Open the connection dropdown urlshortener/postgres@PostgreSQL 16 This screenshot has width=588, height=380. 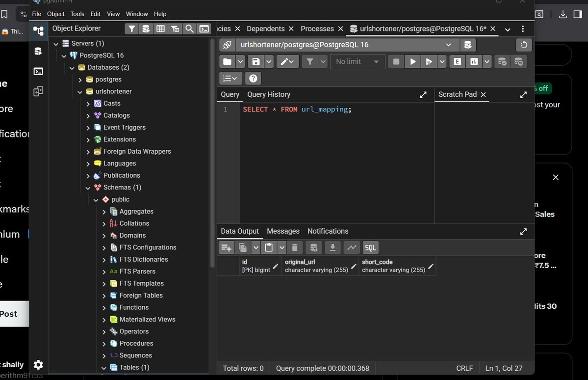point(347,45)
